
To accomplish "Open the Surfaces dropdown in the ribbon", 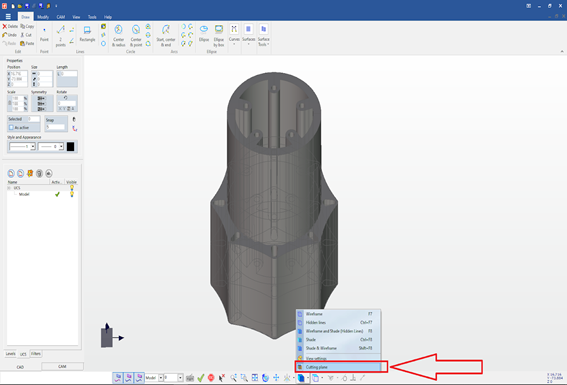I will pyautogui.click(x=248, y=35).
